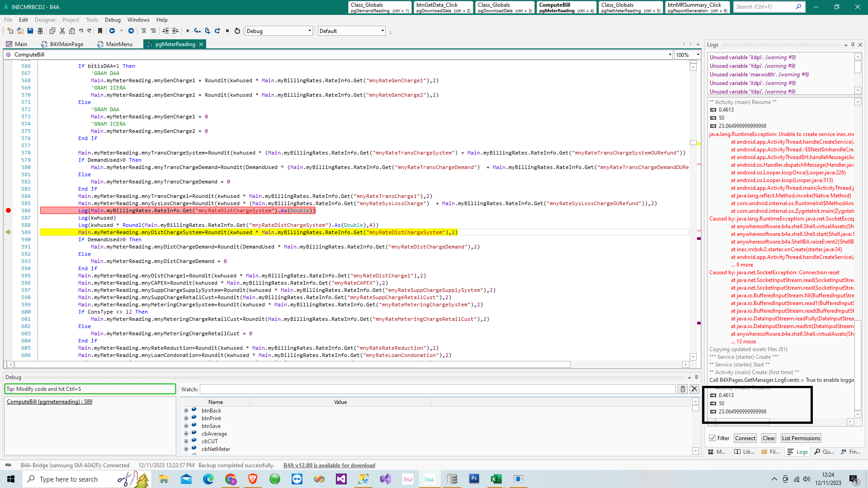Click the Run play icon
The height and width of the screenshot is (488, 868).
(188, 31)
